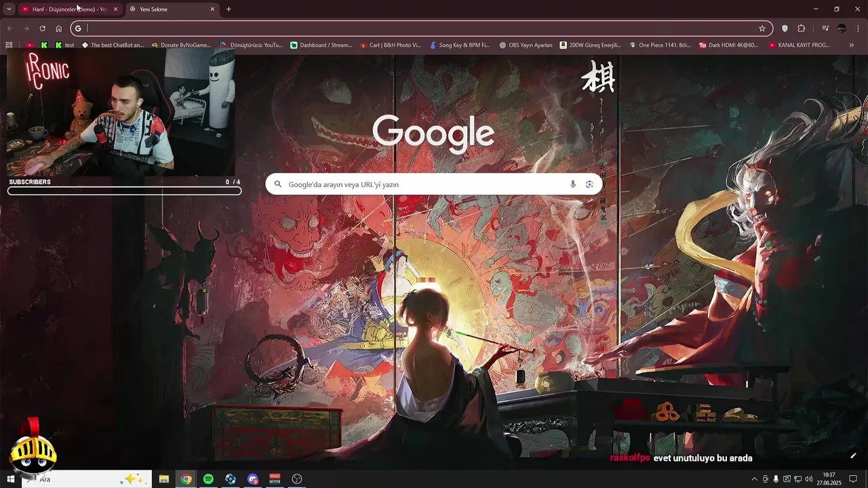This screenshot has width=868, height=488.
Task: Click the subscribers progress bar
Action: tap(125, 190)
